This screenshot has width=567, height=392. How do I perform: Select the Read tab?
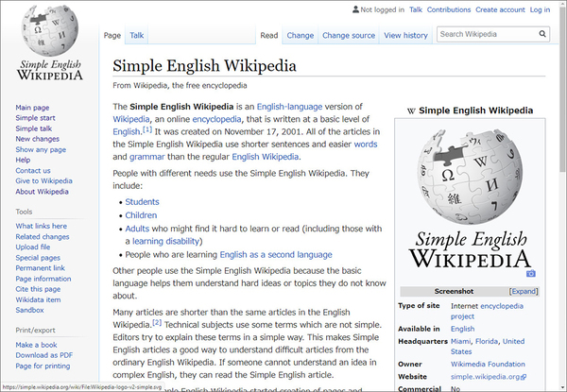tap(269, 35)
